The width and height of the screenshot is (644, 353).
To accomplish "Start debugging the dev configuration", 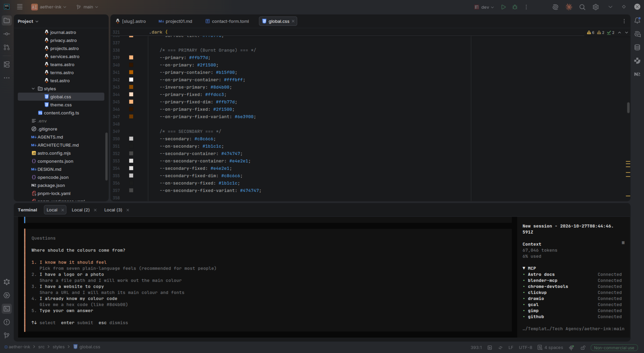I will (515, 7).
